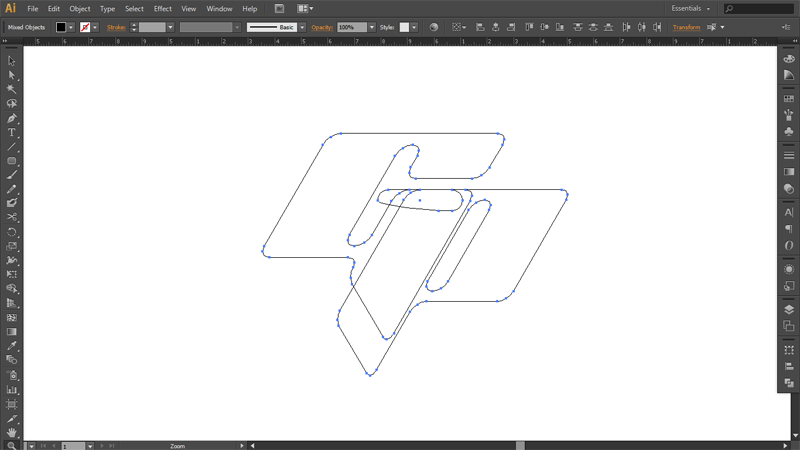Select the Lasso tool
The width and height of the screenshot is (800, 450).
(12, 103)
